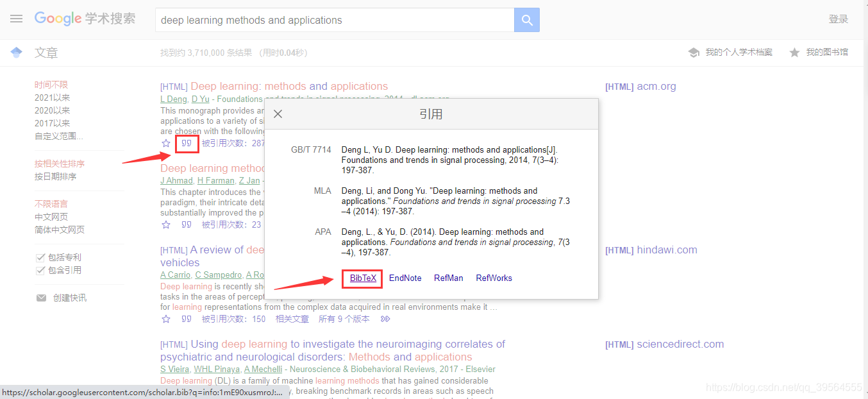Image resolution: width=868 pixels, height=399 pixels.
Task: Open custom date range option
Action: coord(58,136)
